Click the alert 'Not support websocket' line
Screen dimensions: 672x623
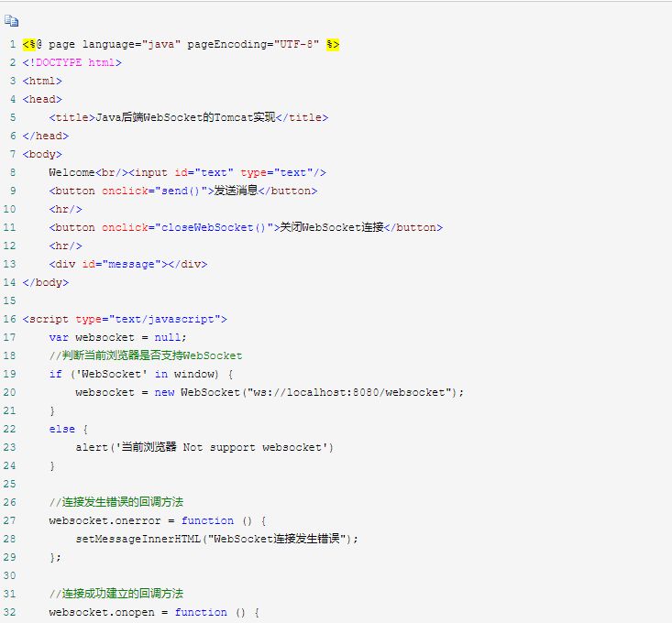pyautogui.click(x=204, y=447)
